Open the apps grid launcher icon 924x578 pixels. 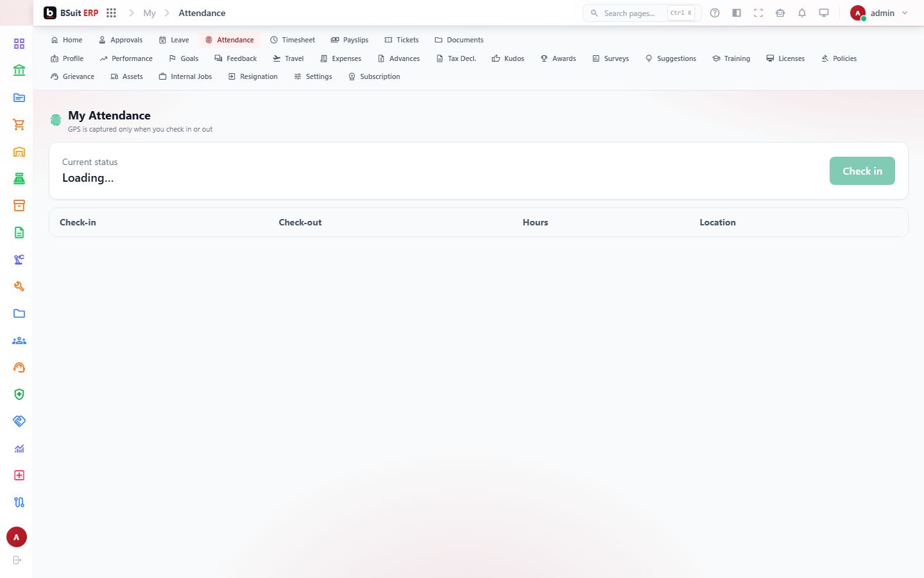(x=111, y=13)
